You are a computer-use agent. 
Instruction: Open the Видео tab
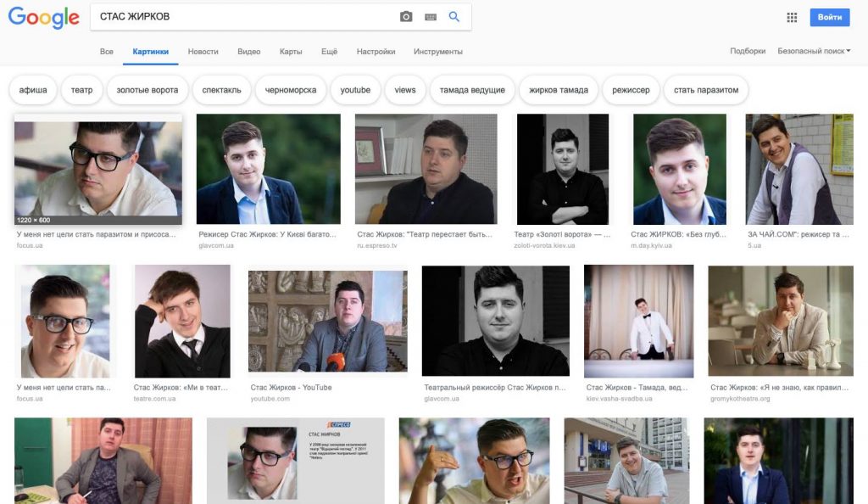tap(248, 52)
